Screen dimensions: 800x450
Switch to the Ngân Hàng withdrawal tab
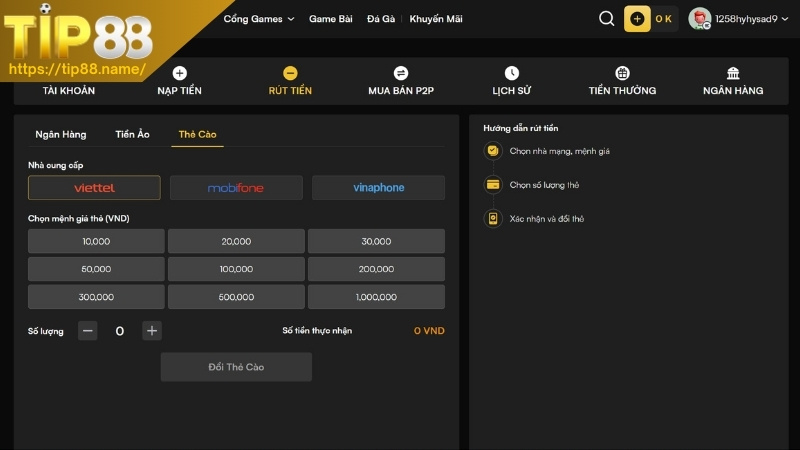click(61, 134)
